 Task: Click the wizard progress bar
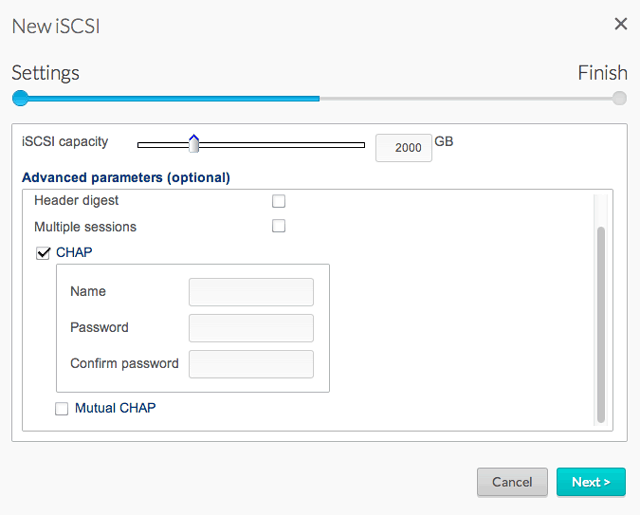click(x=320, y=98)
